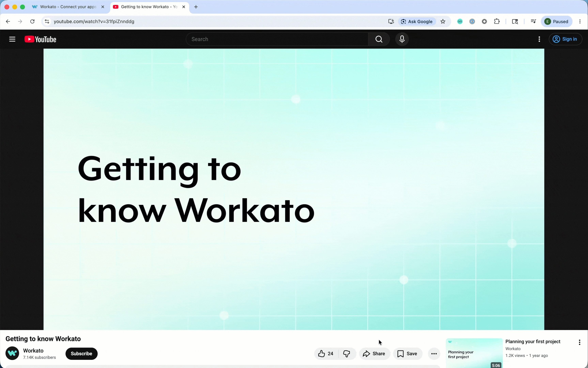The width and height of the screenshot is (588, 368).
Task: Go back in browser history
Action: coord(8,21)
